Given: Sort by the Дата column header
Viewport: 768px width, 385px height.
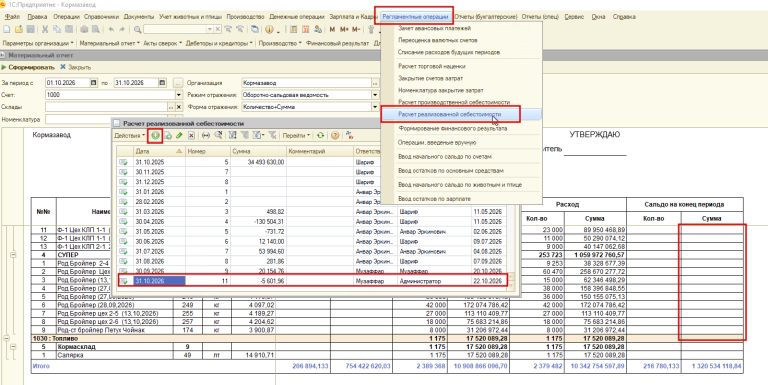Looking at the screenshot, I should (x=159, y=151).
